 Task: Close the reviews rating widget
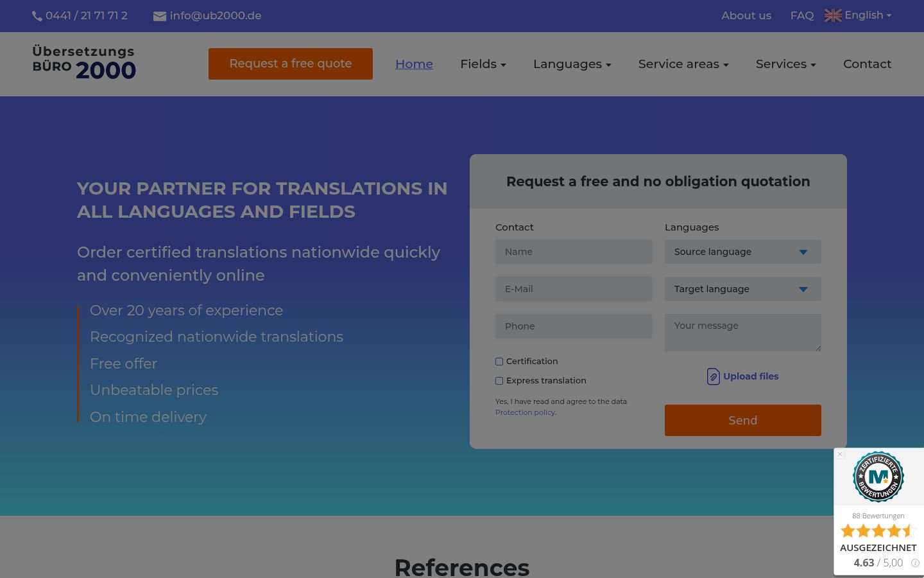[840, 454]
